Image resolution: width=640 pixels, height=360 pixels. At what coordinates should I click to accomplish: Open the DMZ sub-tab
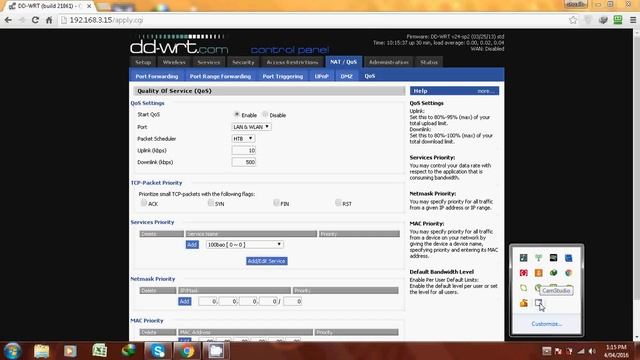click(x=347, y=76)
